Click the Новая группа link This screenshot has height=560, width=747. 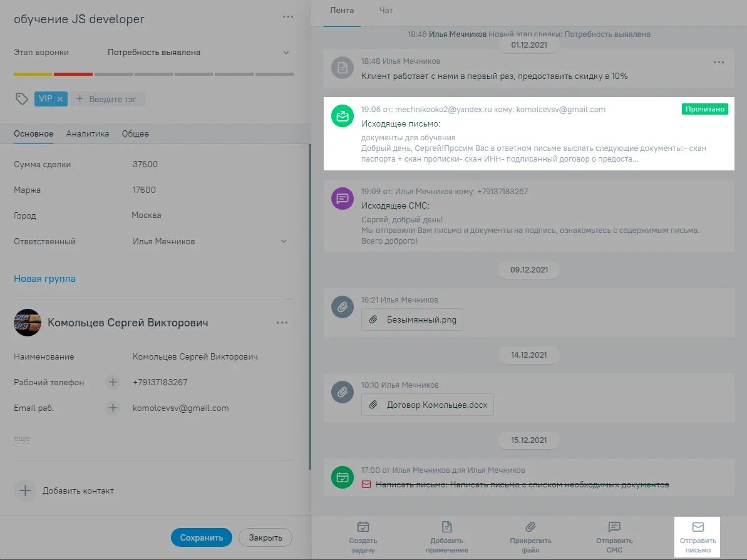click(45, 279)
